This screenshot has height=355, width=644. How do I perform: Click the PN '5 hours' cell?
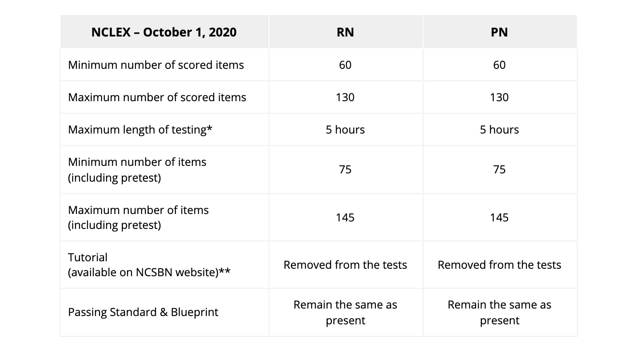[x=499, y=129]
